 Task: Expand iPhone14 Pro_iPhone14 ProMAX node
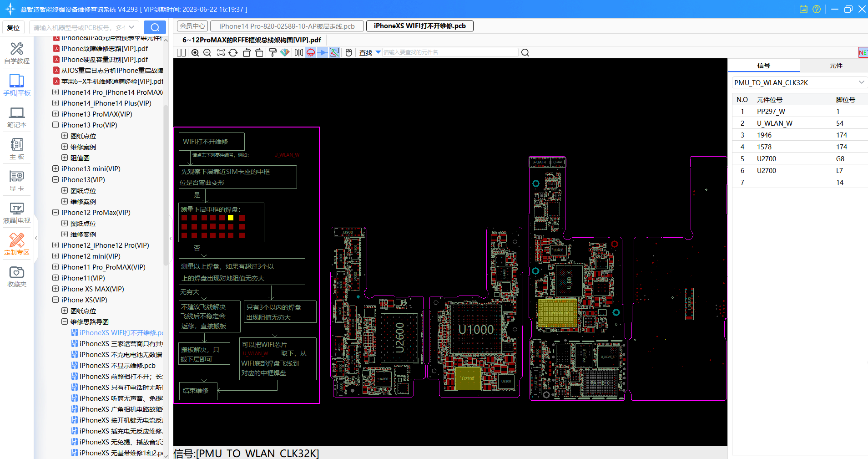point(56,92)
